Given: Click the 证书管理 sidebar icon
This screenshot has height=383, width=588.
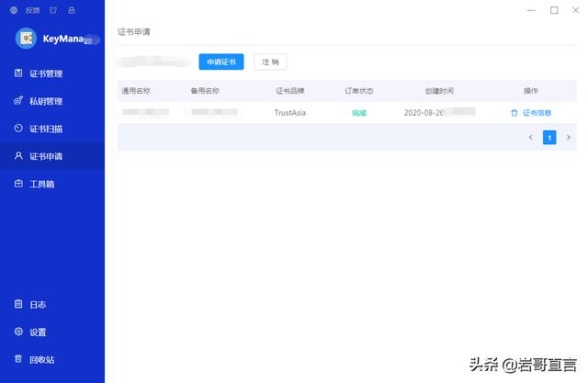Looking at the screenshot, I should click(x=18, y=73).
